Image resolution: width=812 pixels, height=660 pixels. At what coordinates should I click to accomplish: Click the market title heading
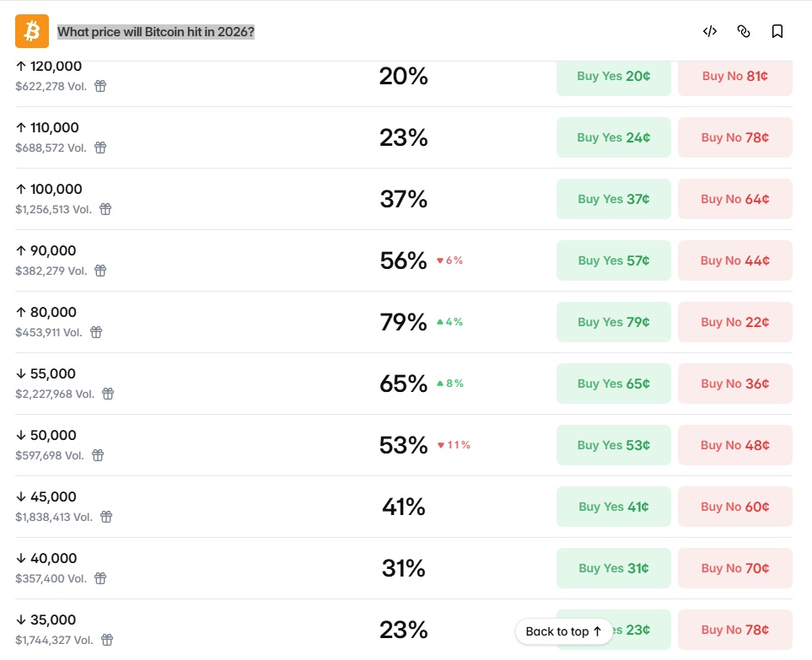click(x=156, y=32)
